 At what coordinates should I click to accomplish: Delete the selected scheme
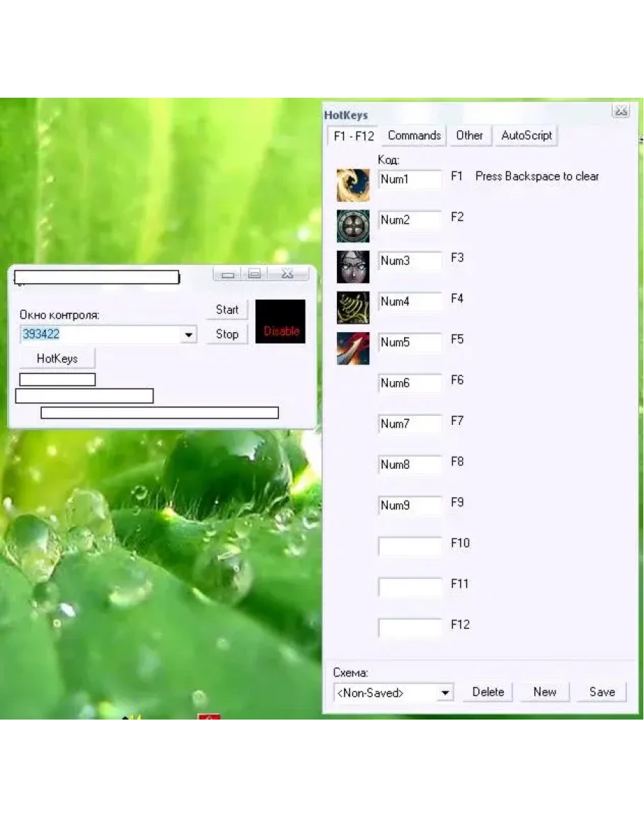click(x=488, y=692)
